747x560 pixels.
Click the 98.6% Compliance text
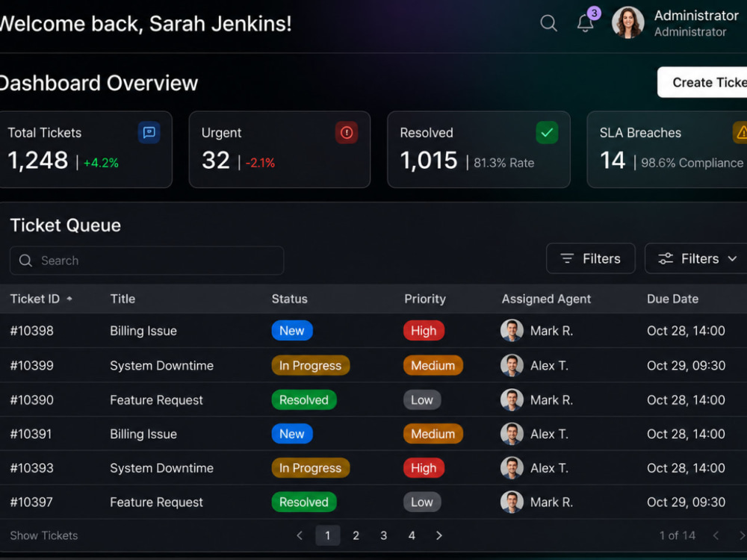692,163
